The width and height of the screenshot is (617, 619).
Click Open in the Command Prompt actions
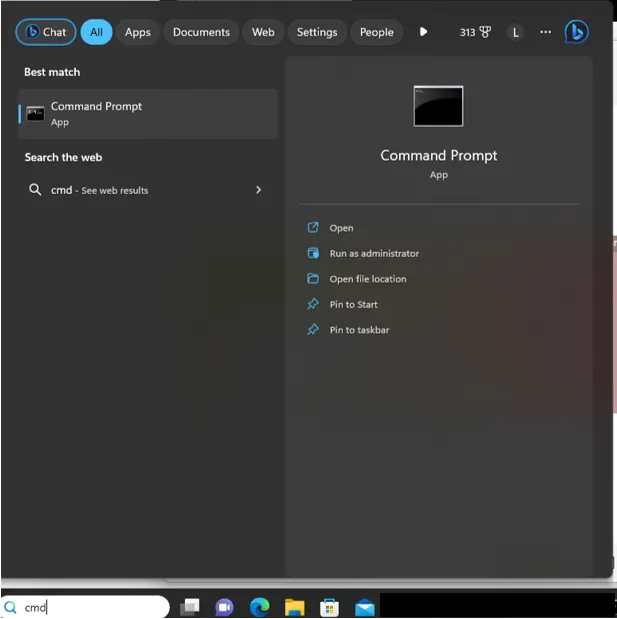(x=341, y=228)
